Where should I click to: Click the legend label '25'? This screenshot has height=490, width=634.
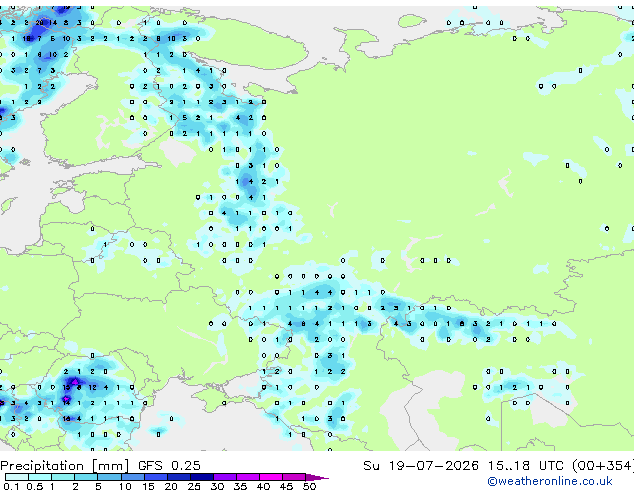click(x=194, y=486)
